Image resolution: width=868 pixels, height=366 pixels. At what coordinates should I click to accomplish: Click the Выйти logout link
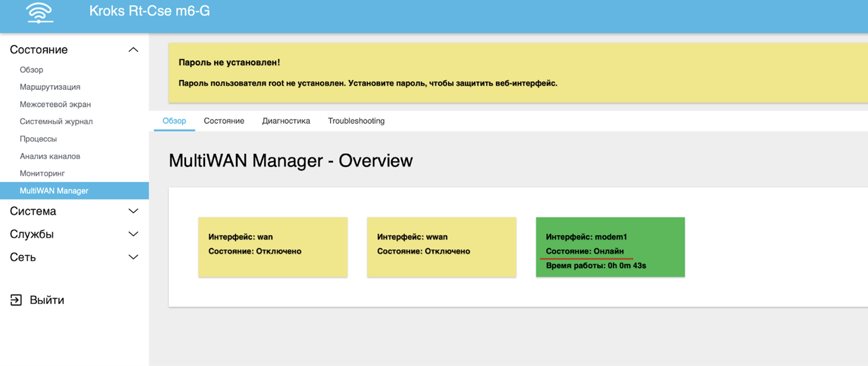pos(46,300)
